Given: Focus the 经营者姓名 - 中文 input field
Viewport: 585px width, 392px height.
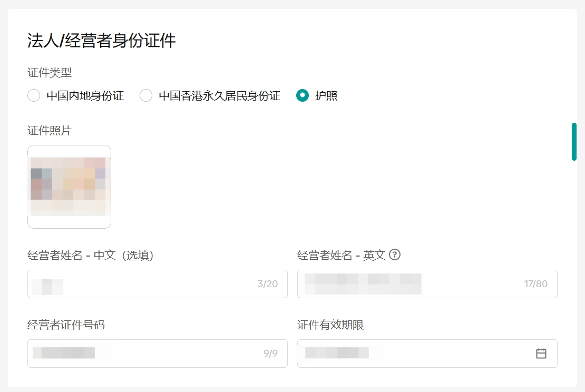Looking at the screenshot, I should tap(132, 284).
